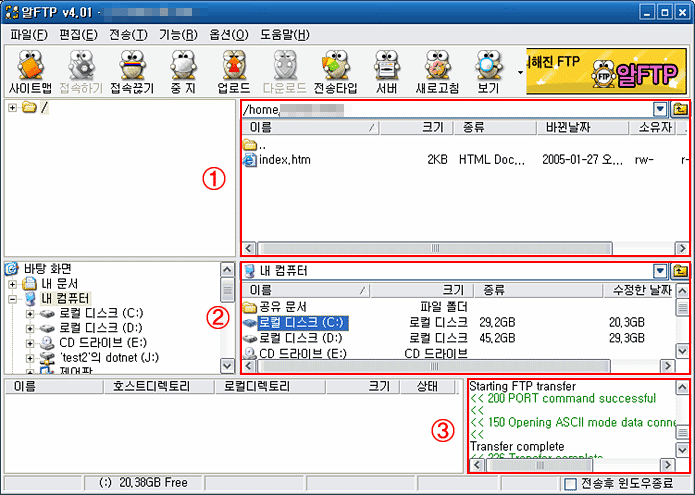Open the remote path dropdown for /home
Viewport: 695px width, 495px height.
660,109
